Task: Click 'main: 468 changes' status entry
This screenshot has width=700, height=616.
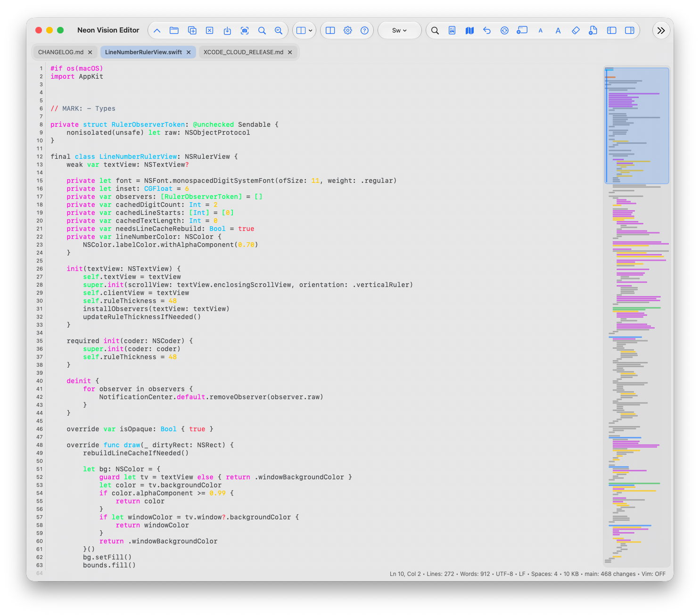Action: point(610,574)
